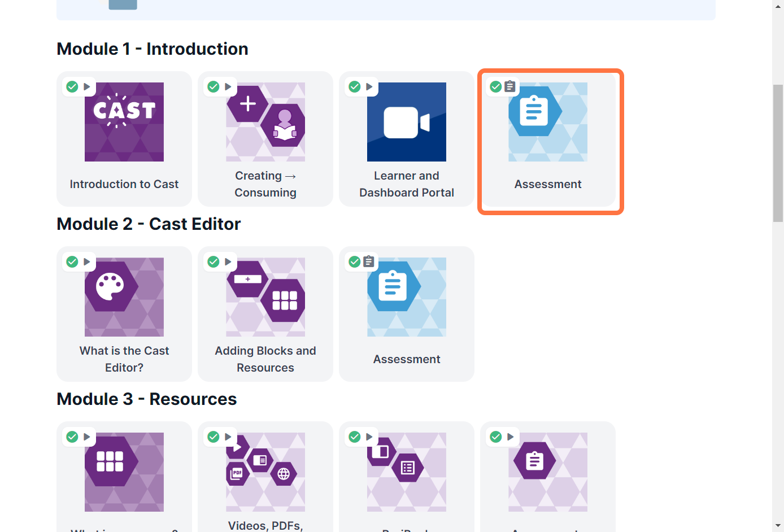Viewport: 784px width, 532px height.
Task: Click the scrollbar up arrow
Action: point(778,6)
